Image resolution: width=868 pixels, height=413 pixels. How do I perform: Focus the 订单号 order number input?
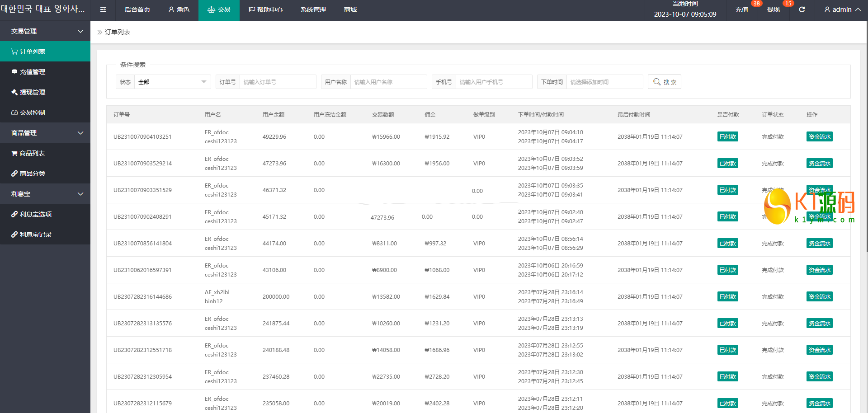click(x=277, y=82)
